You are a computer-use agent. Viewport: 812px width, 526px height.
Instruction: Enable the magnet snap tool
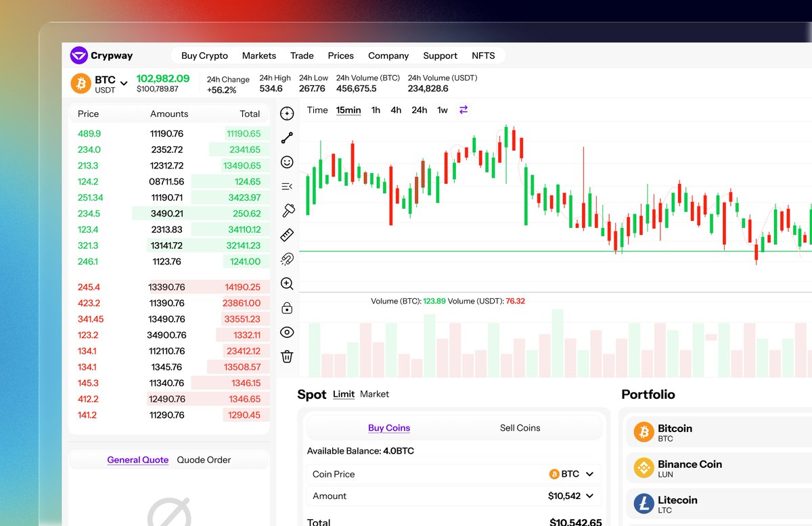[287, 259]
